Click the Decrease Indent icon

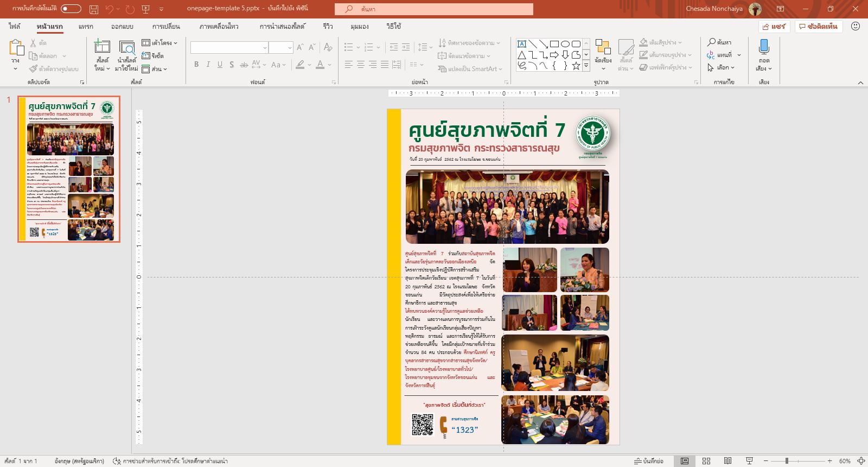(394, 47)
